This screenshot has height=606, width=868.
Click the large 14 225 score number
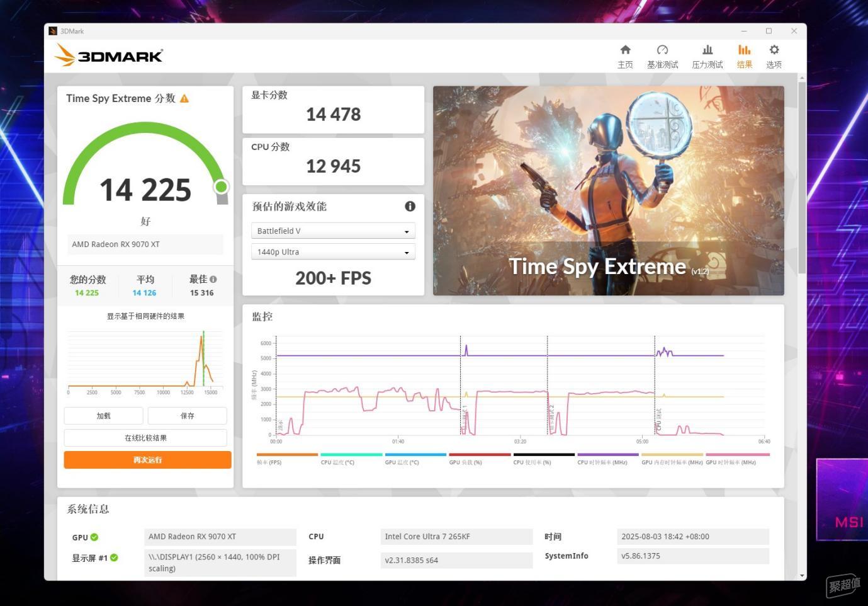tap(145, 190)
